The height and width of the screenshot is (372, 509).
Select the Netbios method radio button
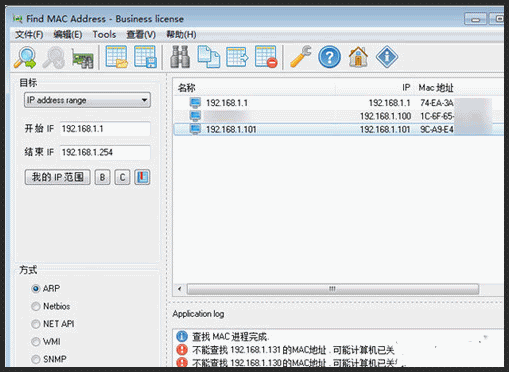(36, 306)
